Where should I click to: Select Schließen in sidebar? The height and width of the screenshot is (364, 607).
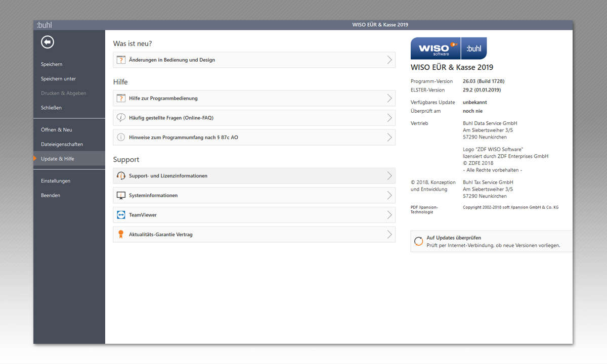point(51,108)
